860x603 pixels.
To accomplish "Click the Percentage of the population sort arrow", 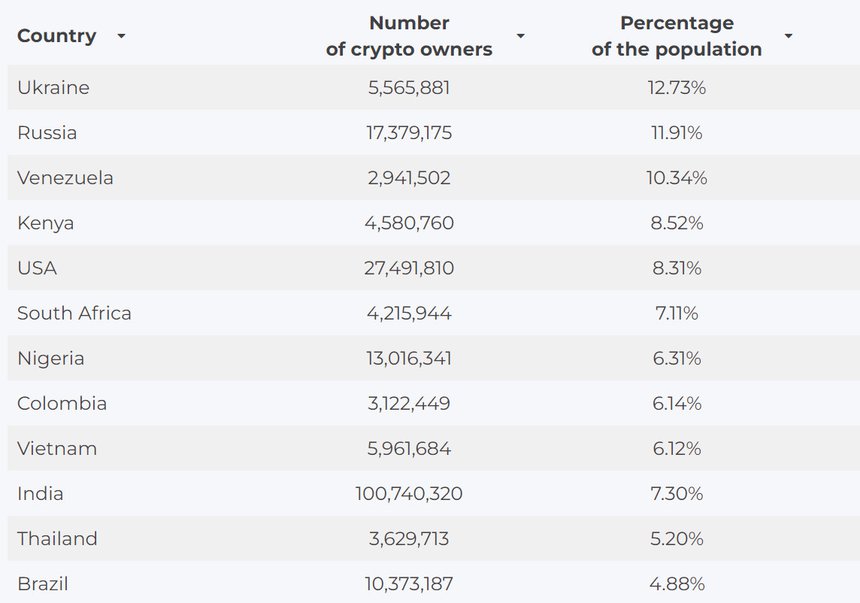I will (788, 36).
